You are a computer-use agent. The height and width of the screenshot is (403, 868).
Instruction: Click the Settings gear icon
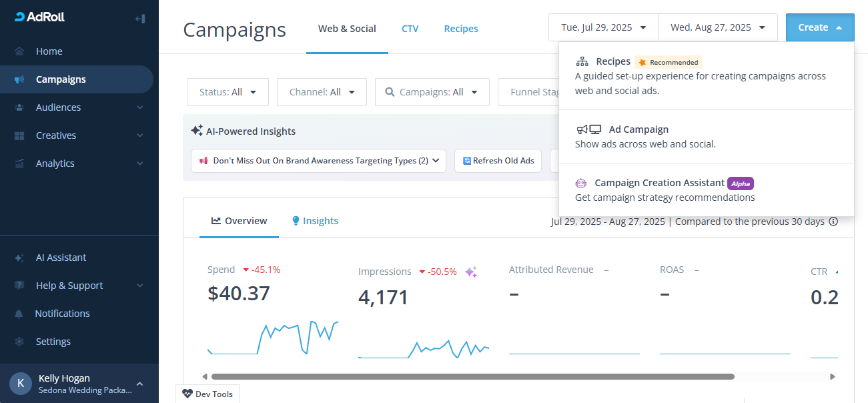tap(19, 342)
